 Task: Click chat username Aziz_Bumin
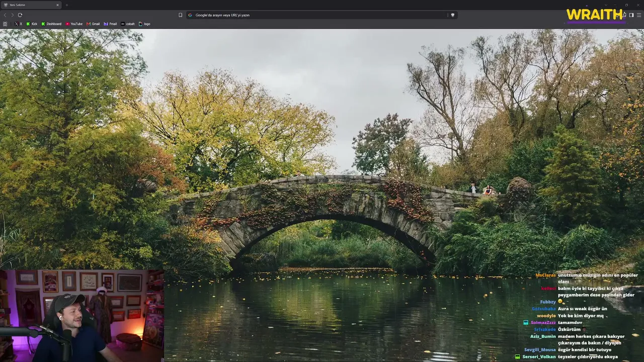tap(543, 336)
